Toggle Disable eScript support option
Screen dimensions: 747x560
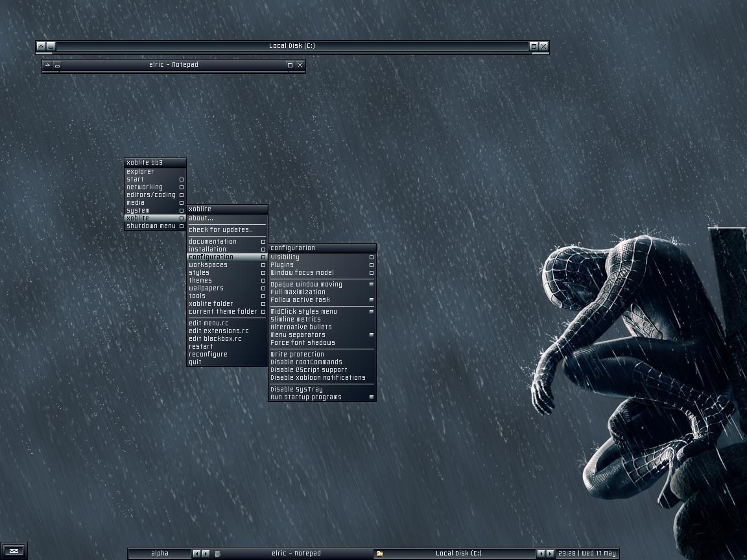point(322,369)
